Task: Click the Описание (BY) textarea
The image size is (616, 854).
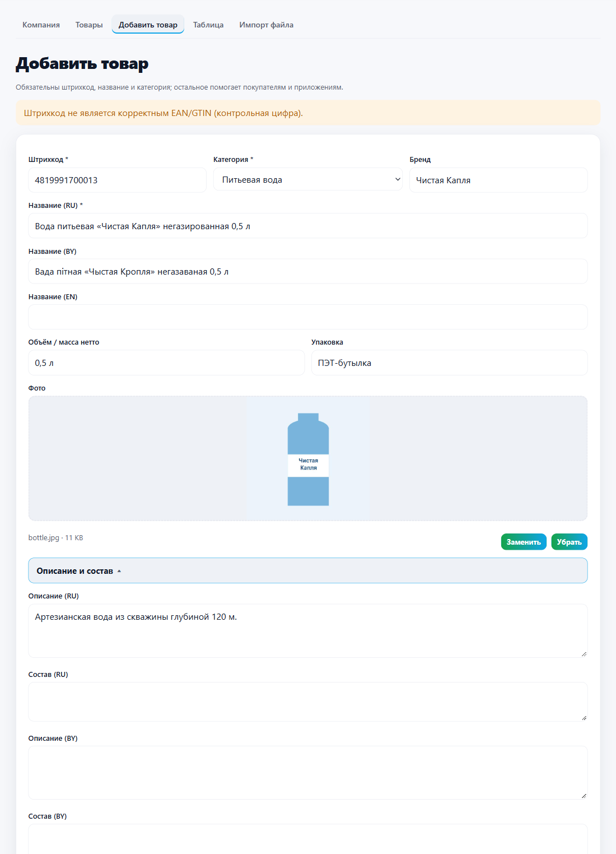Action: coord(308,773)
